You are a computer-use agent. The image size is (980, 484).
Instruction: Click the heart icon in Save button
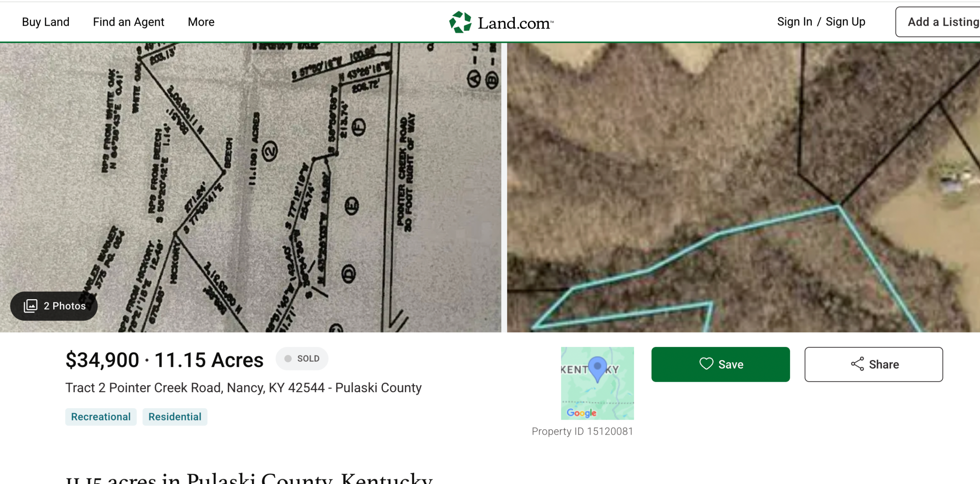[706, 364]
